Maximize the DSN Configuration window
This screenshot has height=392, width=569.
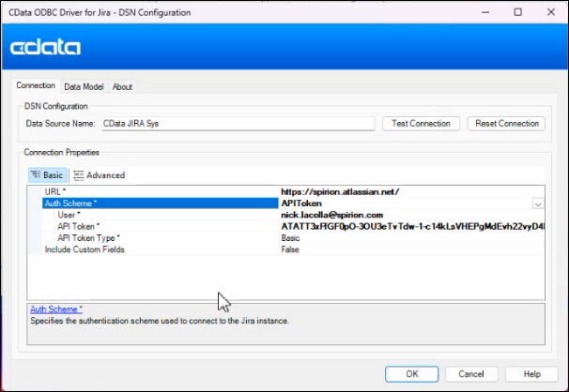[518, 12]
